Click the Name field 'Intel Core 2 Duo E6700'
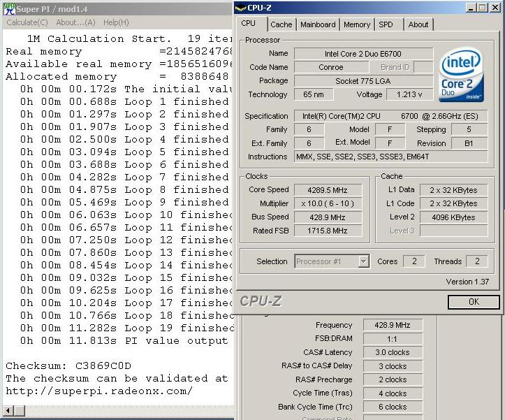This screenshot has width=505, height=420. 363,54
